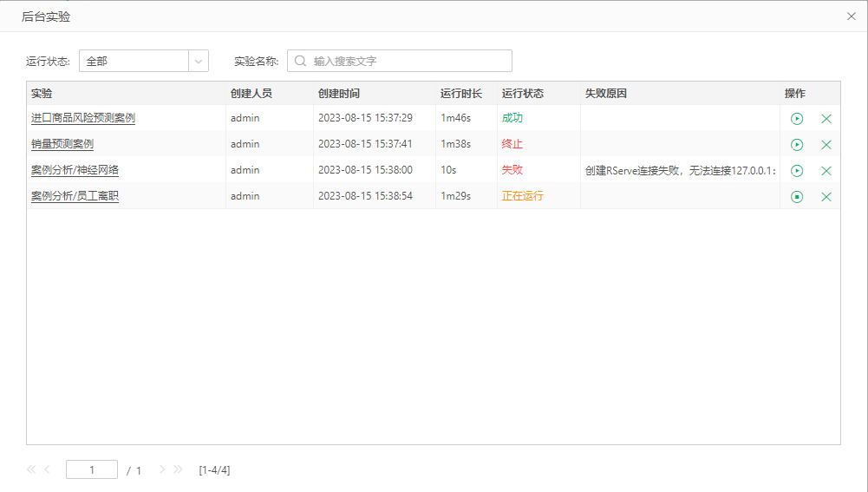Remove the 案例分析/神经网络 experiment

pos(826,171)
